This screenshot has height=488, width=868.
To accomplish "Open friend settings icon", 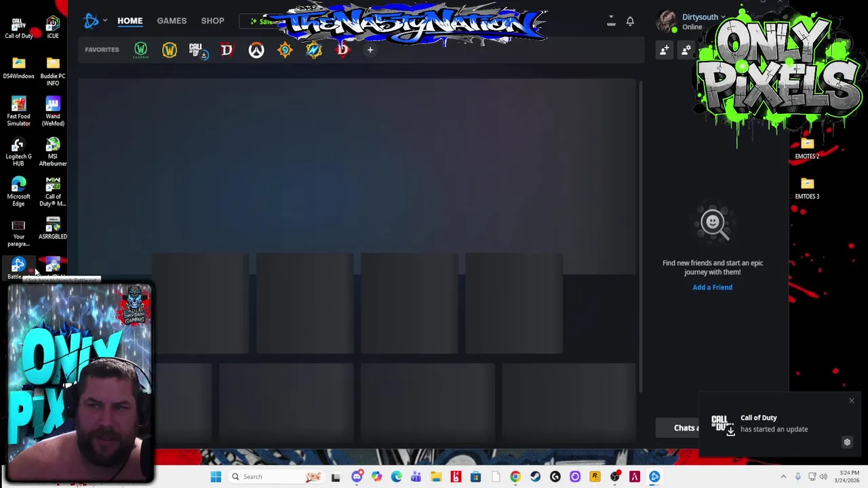I will (x=686, y=49).
